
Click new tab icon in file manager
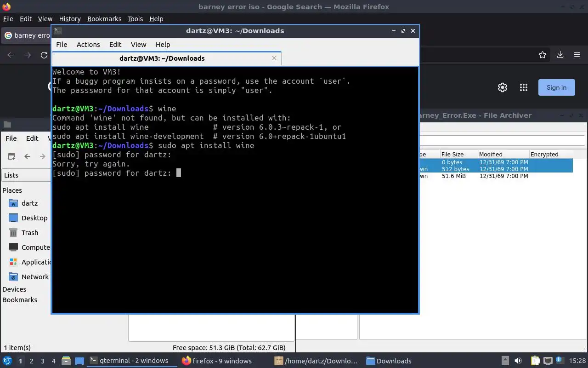click(11, 156)
